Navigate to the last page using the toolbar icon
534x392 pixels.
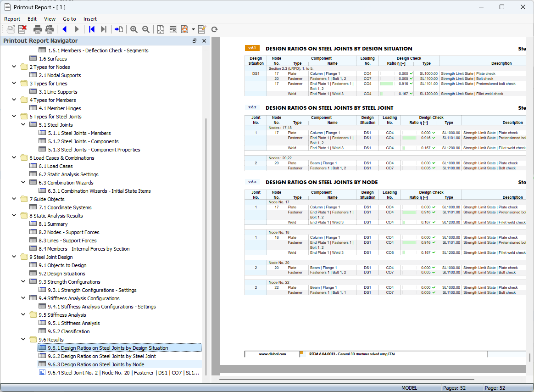(103, 29)
